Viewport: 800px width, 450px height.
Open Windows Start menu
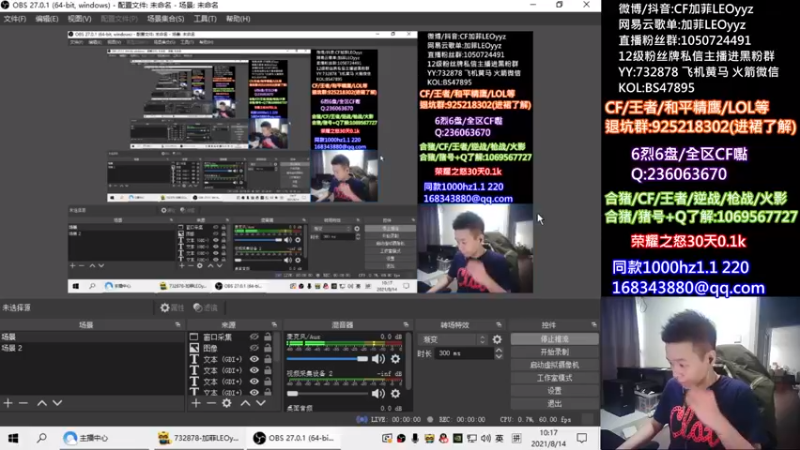(13, 438)
